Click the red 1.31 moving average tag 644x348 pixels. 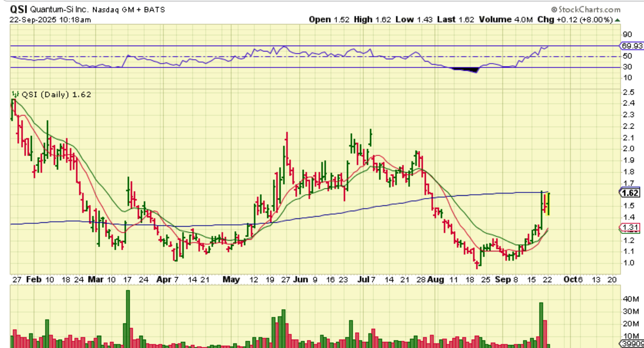pyautogui.click(x=630, y=228)
